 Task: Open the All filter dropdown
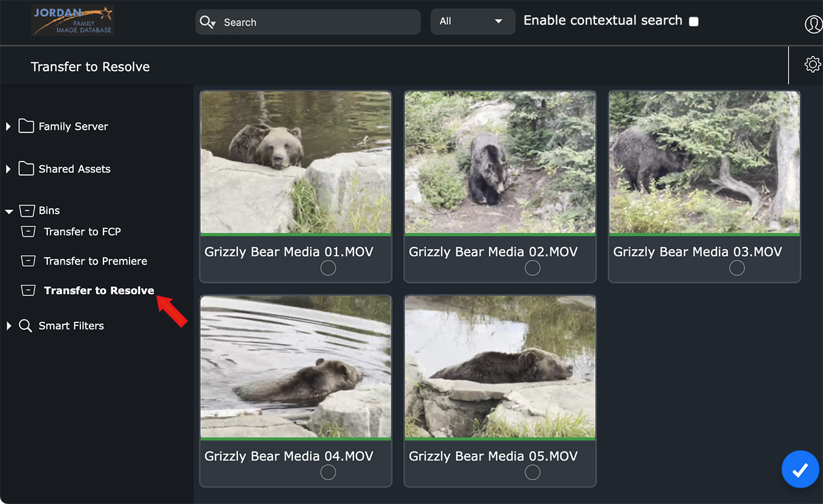(472, 22)
